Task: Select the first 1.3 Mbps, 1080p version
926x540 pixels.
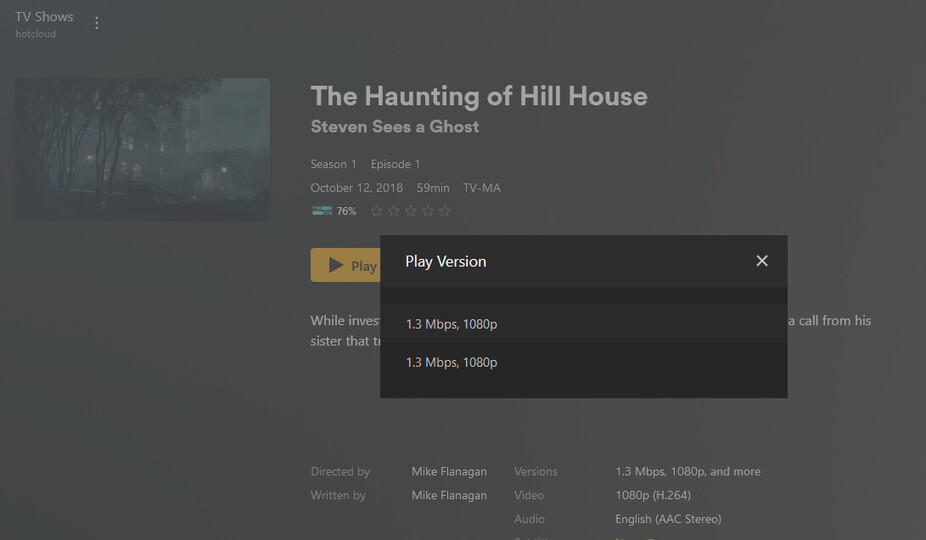Action: click(x=583, y=324)
